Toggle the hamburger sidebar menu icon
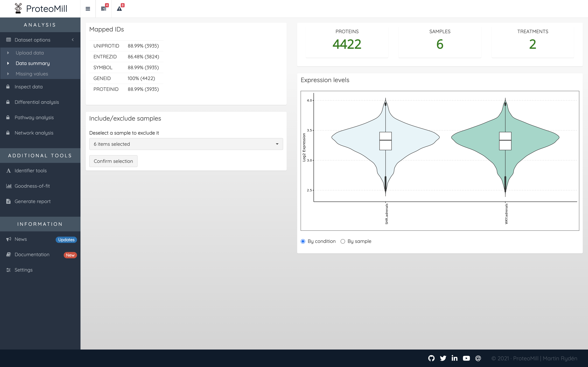 click(x=88, y=9)
